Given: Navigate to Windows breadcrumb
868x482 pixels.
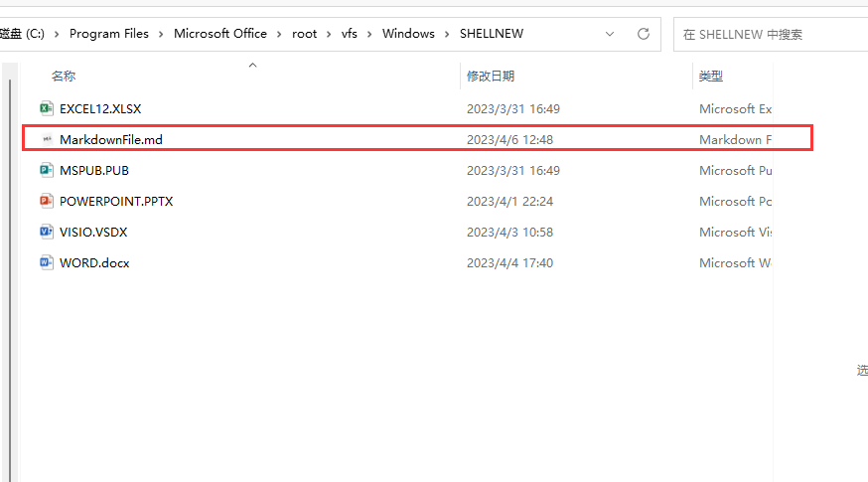Looking at the screenshot, I should (408, 34).
